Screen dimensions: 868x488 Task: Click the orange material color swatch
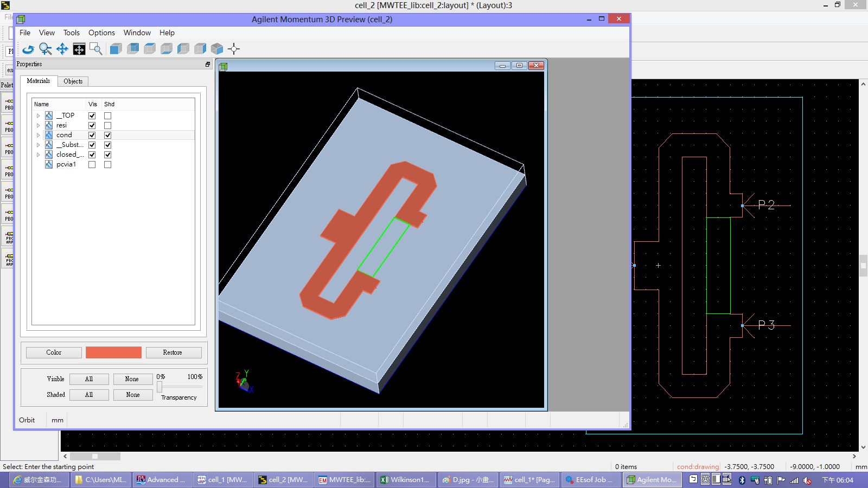pos(113,352)
